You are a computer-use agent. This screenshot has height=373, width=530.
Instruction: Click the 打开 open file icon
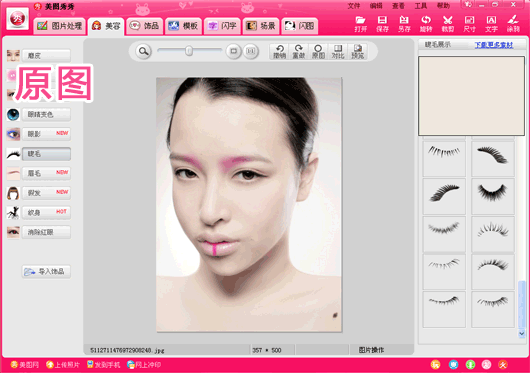click(x=360, y=24)
